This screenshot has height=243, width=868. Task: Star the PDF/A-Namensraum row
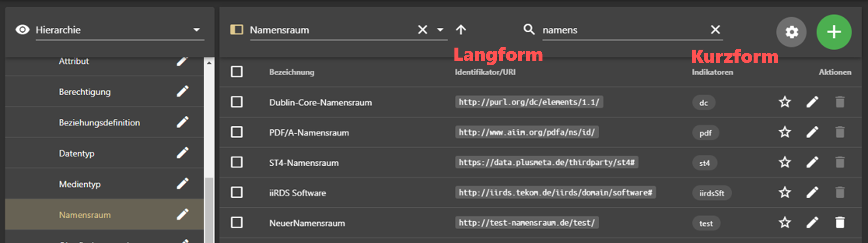point(785,132)
